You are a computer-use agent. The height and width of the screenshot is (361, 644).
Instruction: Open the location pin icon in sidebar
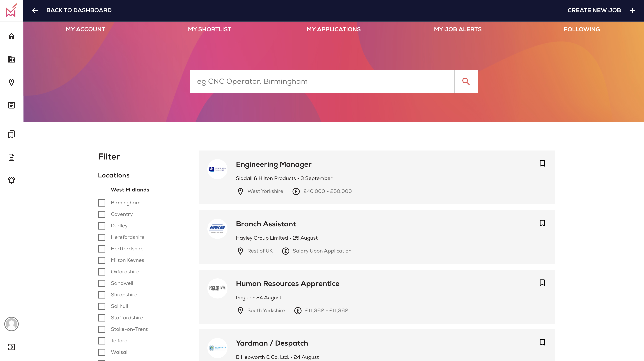click(11, 82)
